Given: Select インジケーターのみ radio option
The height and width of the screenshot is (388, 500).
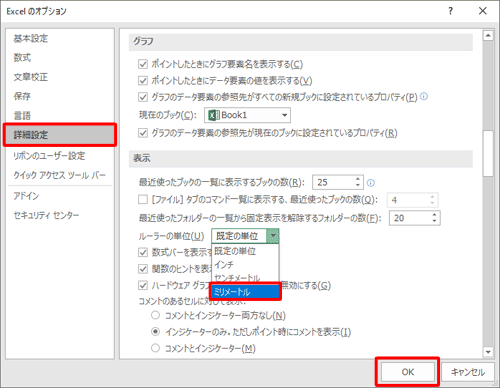Looking at the screenshot, I should click(155, 332).
